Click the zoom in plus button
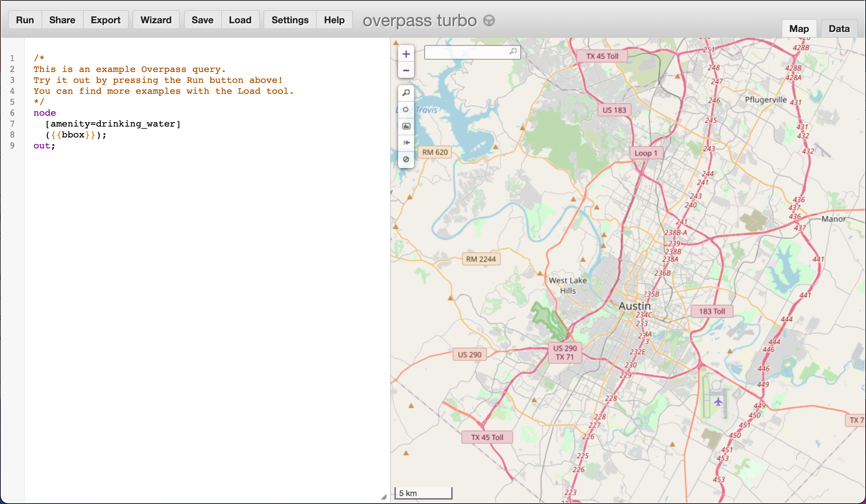Screen dimensions: 866x504 [x=406, y=54]
